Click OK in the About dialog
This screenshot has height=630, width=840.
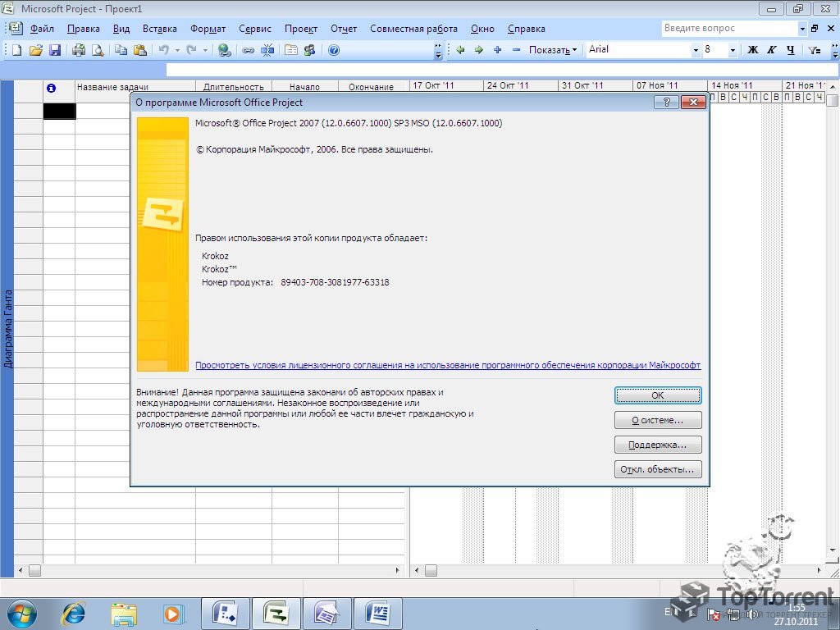pyautogui.click(x=658, y=395)
